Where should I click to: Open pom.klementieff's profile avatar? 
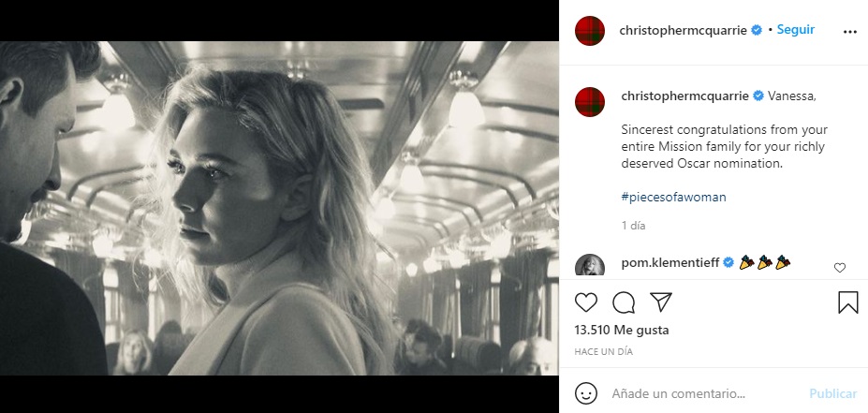[x=590, y=266]
